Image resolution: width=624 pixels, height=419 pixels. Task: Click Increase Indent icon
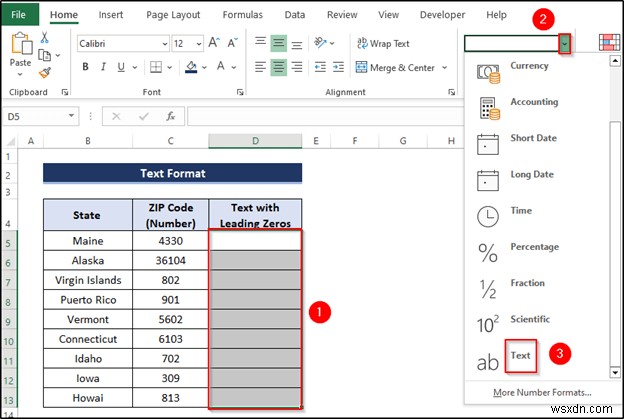coord(338,67)
